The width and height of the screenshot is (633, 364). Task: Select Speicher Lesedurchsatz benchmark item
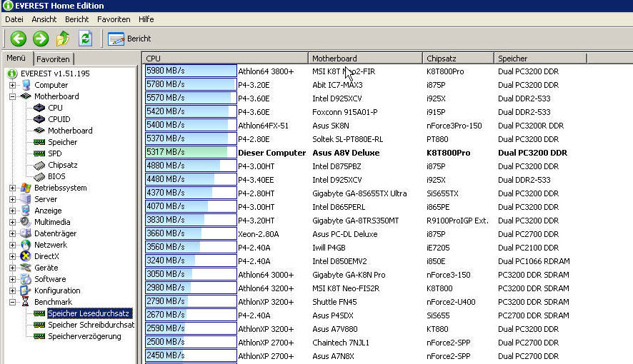pyautogui.click(x=89, y=313)
